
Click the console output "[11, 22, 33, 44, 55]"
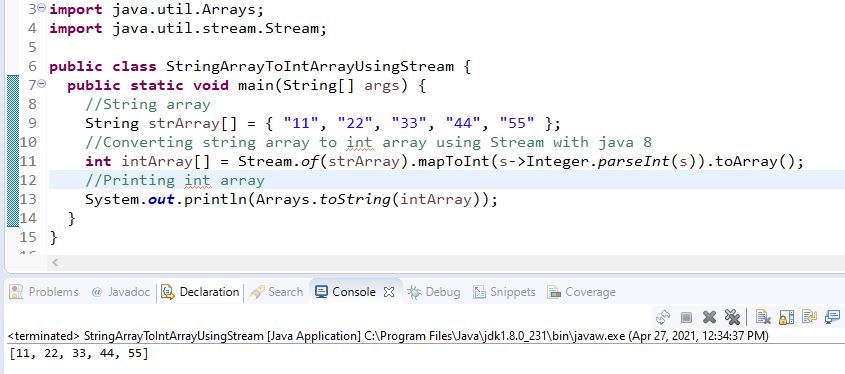(x=79, y=354)
